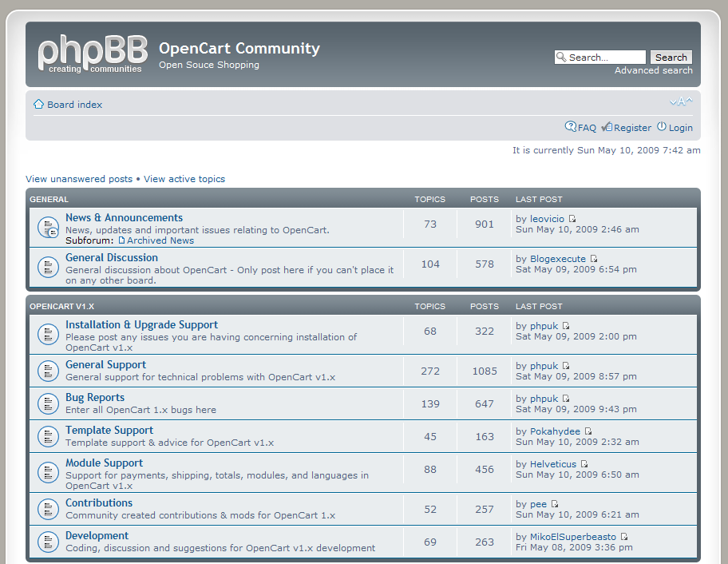Click the Contributions forum icon

tap(48, 509)
